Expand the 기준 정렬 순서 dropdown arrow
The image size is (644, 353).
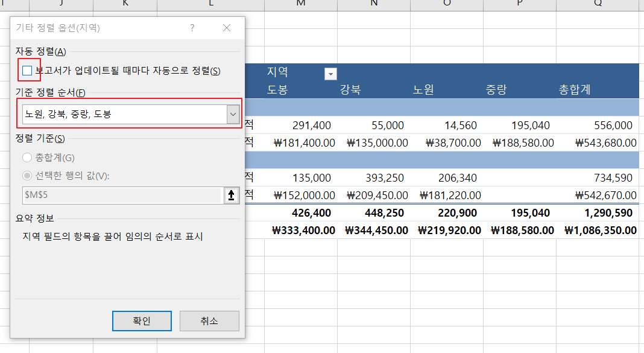pyautogui.click(x=233, y=114)
